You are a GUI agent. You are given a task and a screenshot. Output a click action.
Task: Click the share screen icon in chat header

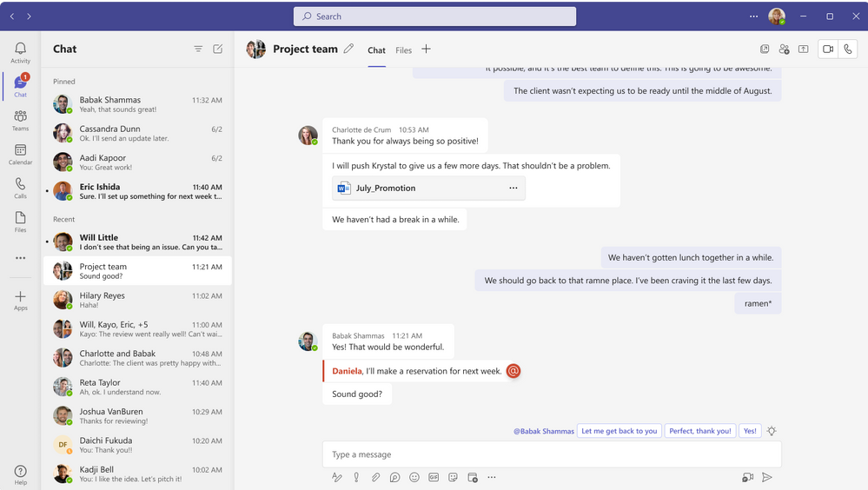[804, 50]
